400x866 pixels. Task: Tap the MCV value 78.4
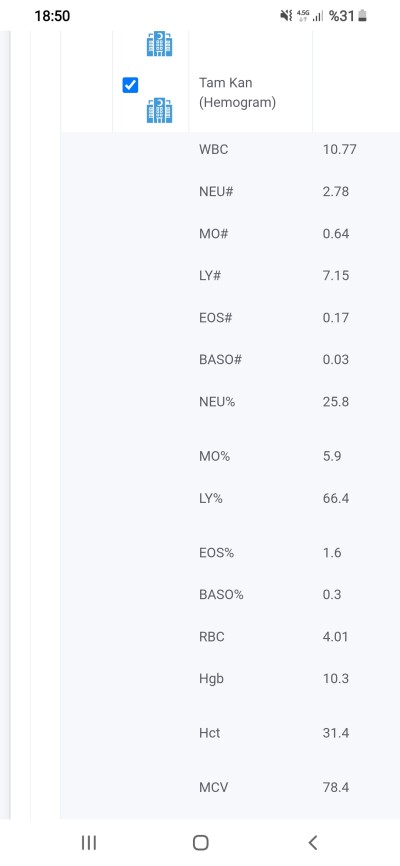click(335, 788)
